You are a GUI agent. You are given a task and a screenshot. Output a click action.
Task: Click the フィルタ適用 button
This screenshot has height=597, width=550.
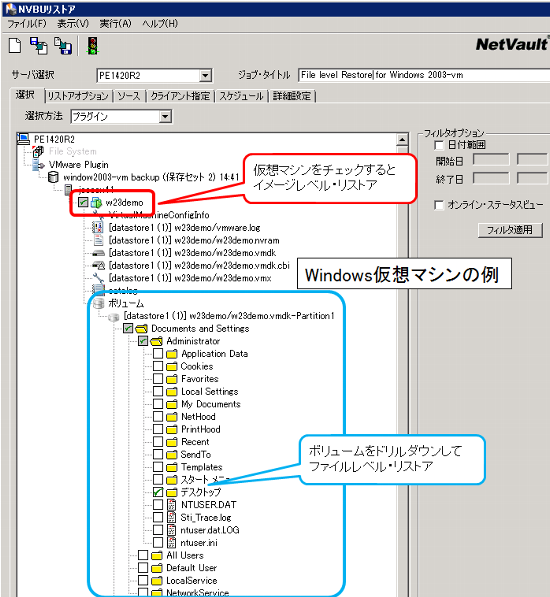(x=510, y=230)
